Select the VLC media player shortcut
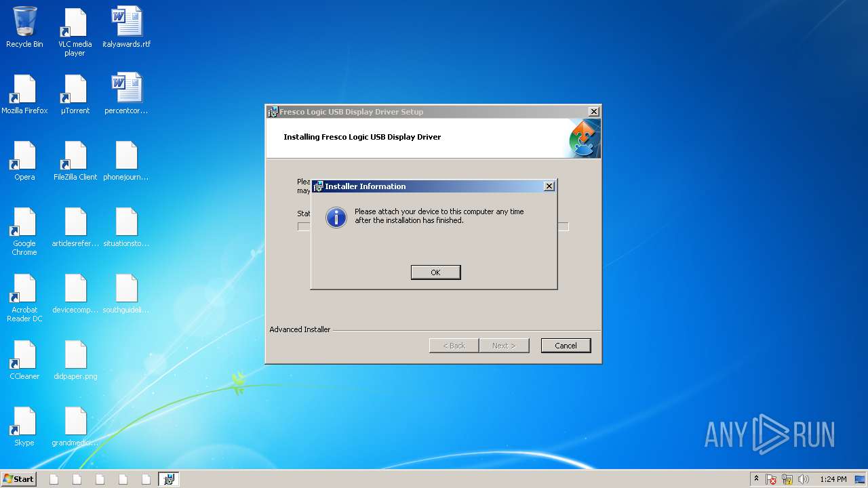The image size is (868, 488). 75,32
